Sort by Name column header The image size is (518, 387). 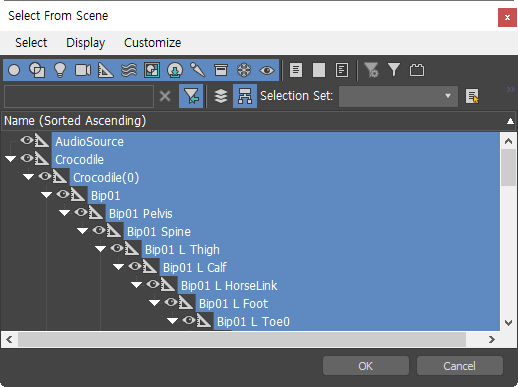(x=259, y=121)
